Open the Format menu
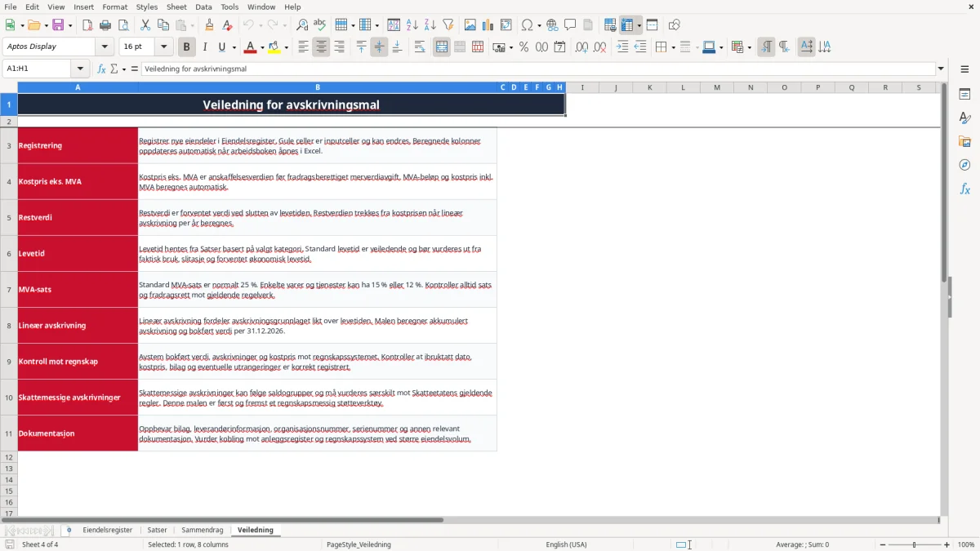Viewport: 980px width, 551px height. pos(114,7)
